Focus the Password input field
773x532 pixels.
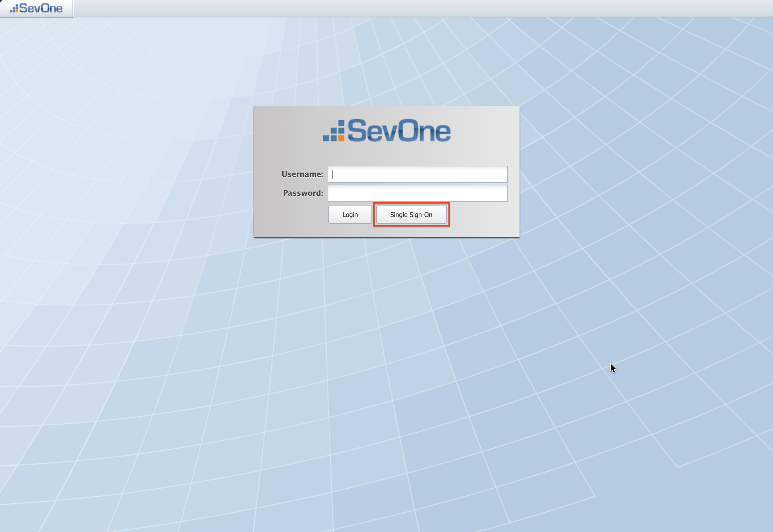click(417, 193)
